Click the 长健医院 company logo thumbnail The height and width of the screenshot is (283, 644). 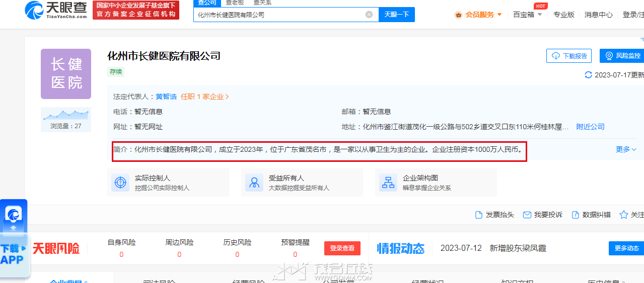(x=66, y=74)
